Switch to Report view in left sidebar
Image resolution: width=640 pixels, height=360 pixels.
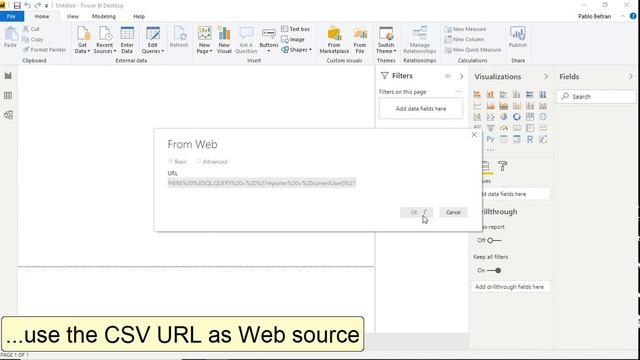(x=8, y=76)
